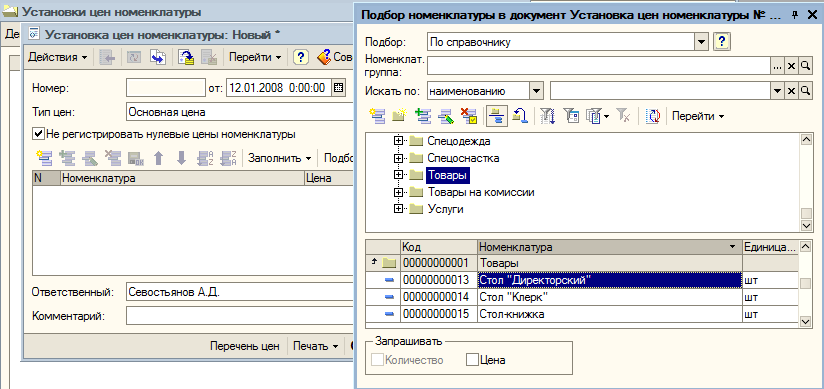This screenshot has width=824, height=389.
Task: Click the Edit item pencil icon in selection toolbar
Action: point(446,116)
